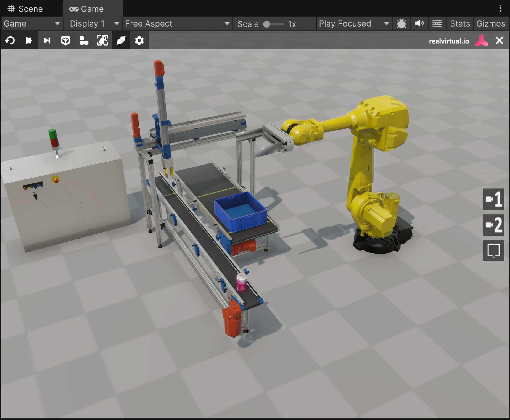Viewport: 510px width, 420px height.
Task: Toggle the bug debug icon
Action: [401, 24]
